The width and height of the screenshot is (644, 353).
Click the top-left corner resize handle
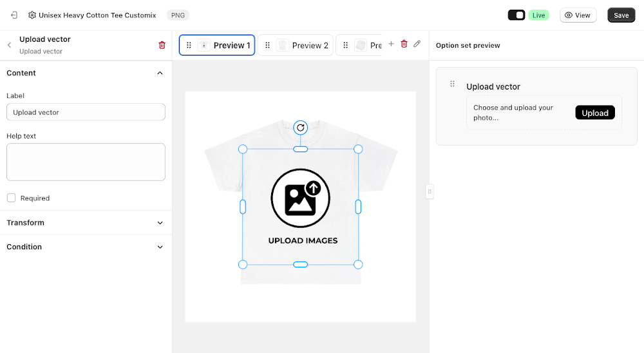243,149
